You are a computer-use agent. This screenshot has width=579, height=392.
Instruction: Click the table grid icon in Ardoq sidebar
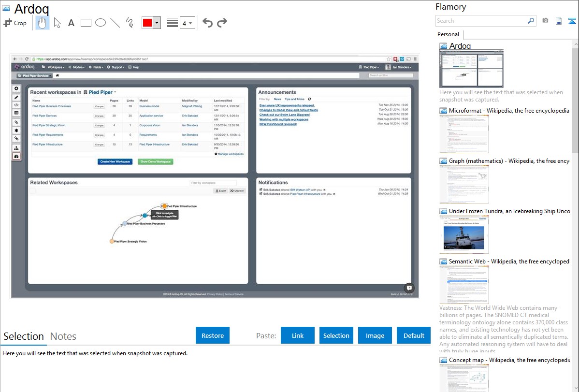pyautogui.click(x=16, y=113)
